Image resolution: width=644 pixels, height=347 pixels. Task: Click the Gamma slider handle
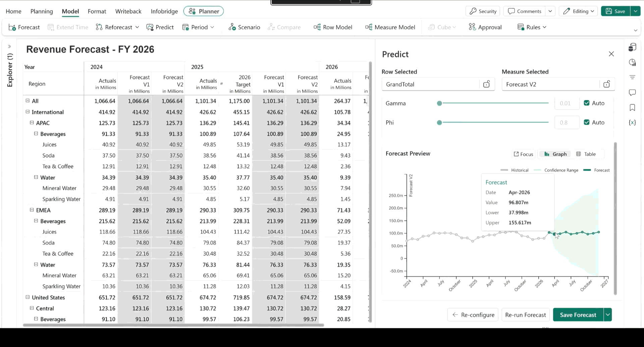pyautogui.click(x=439, y=103)
